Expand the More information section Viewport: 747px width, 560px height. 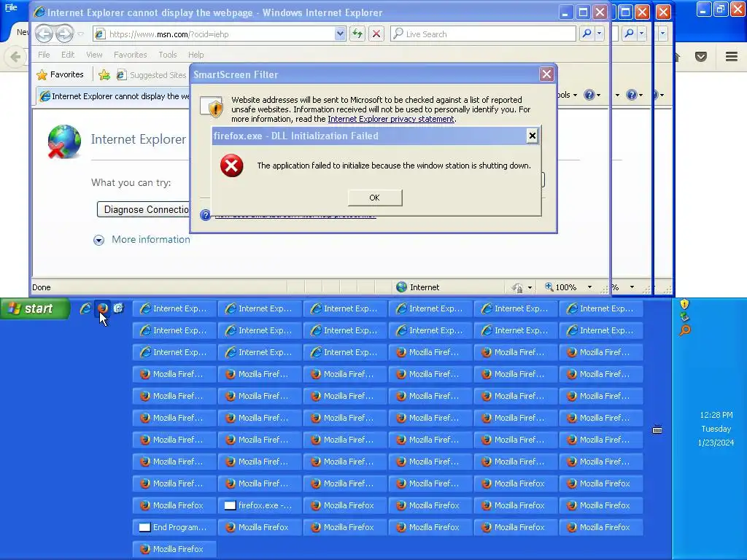point(98,240)
